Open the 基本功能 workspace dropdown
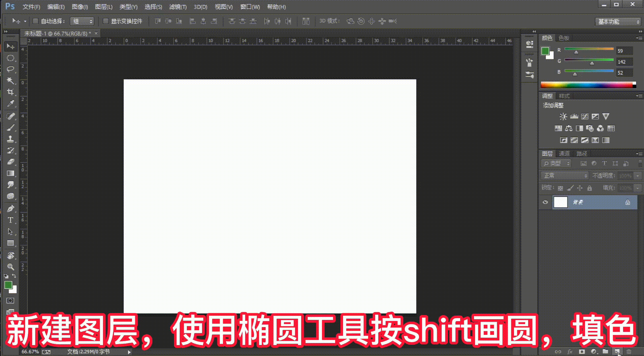This screenshot has height=356, width=644. (x=618, y=22)
